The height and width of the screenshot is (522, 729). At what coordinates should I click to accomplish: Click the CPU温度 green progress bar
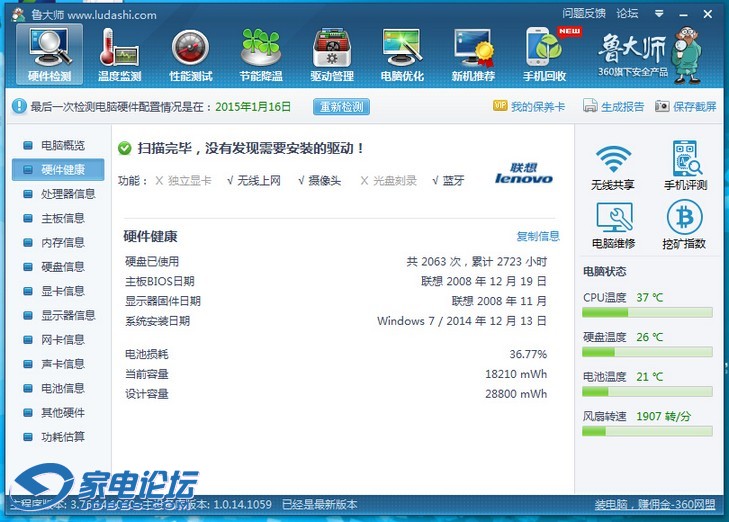point(647,313)
